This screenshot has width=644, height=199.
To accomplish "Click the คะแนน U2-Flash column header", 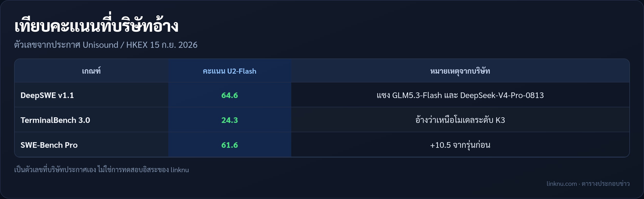I will pyautogui.click(x=230, y=71).
